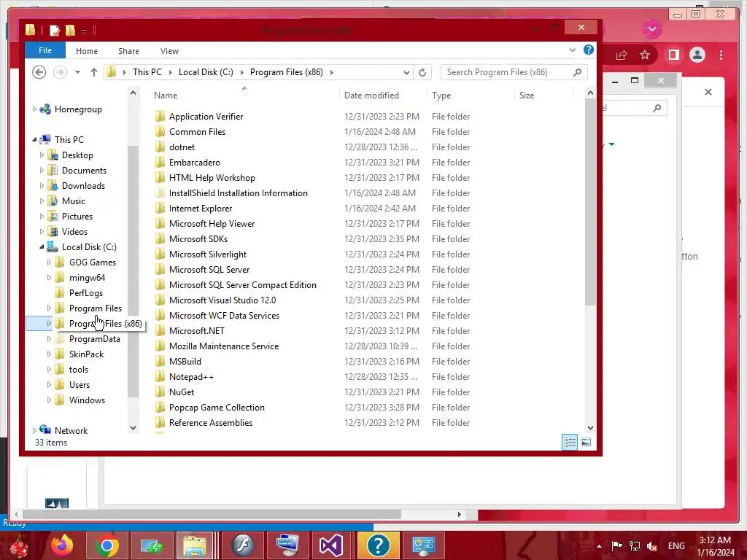Image resolution: width=747 pixels, height=560 pixels.
Task: Open address bar history dropdown
Action: pyautogui.click(x=406, y=72)
